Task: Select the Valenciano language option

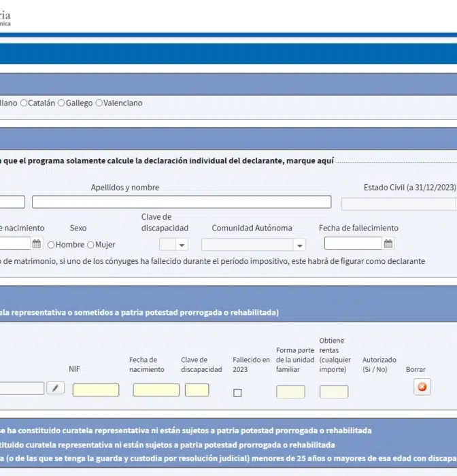Action: [99, 103]
